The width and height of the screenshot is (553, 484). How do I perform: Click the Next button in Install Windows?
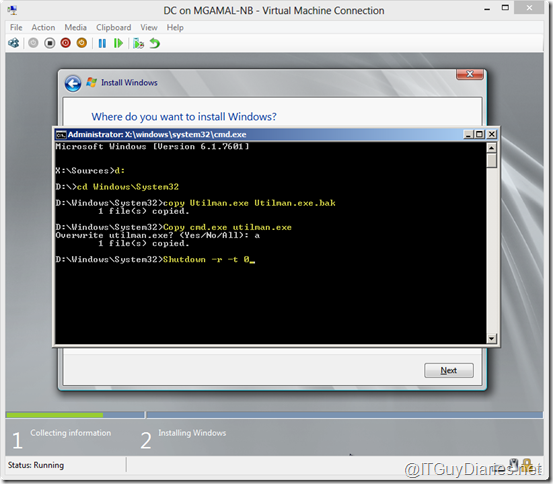tap(449, 370)
